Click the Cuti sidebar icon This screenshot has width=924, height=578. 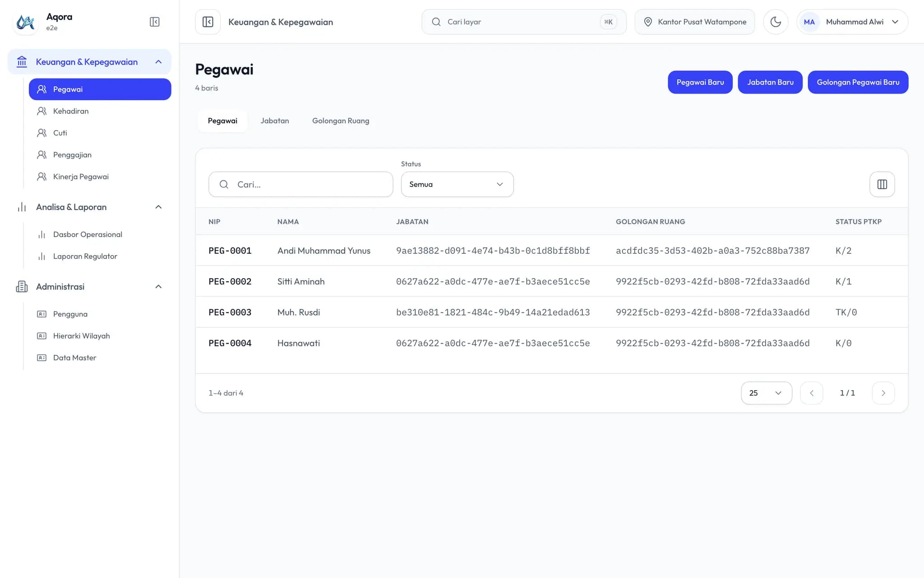tap(42, 133)
